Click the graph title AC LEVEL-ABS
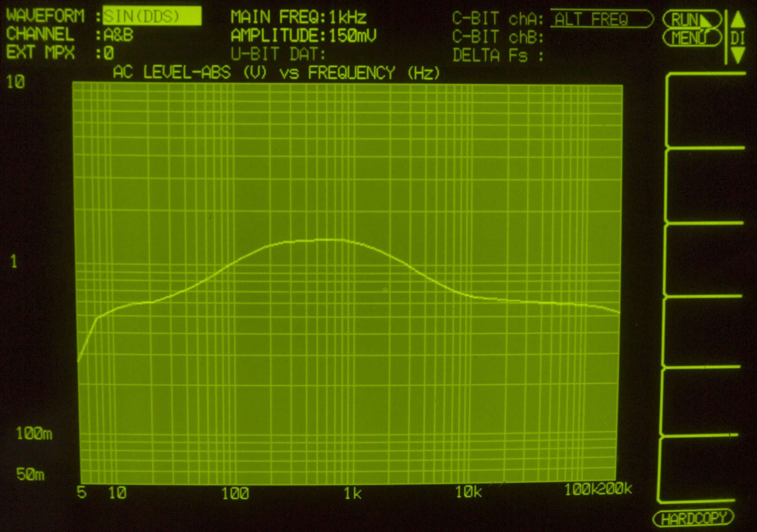 (x=172, y=72)
